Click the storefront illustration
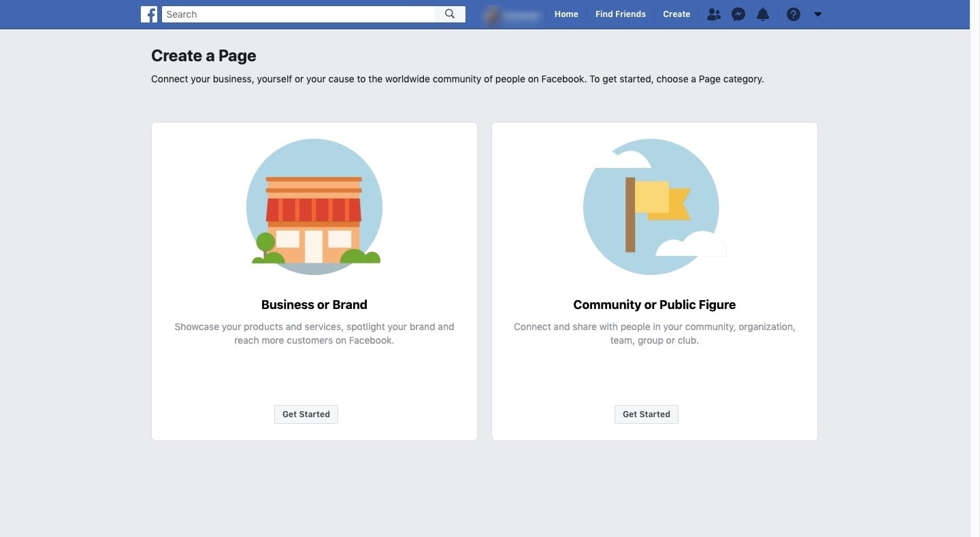 314,207
